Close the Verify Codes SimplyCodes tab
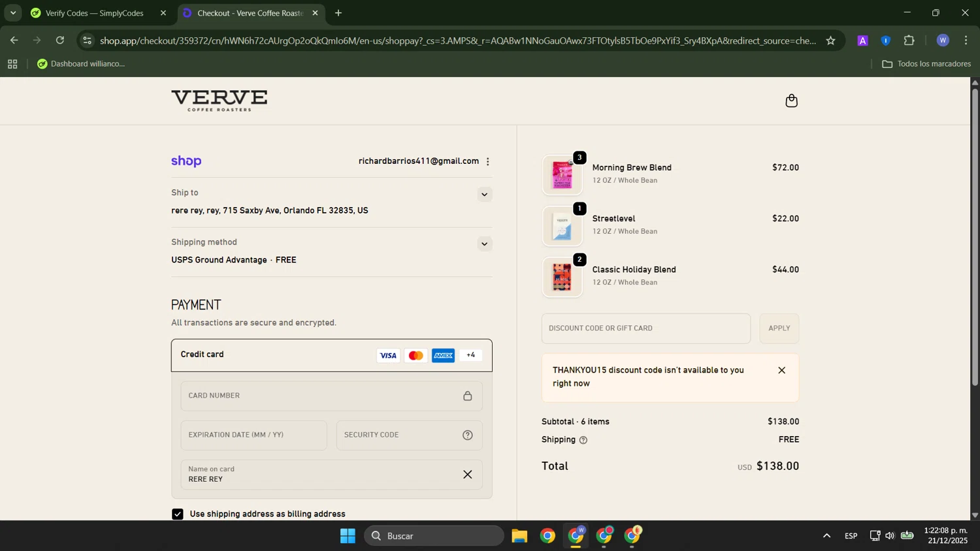 click(163, 13)
